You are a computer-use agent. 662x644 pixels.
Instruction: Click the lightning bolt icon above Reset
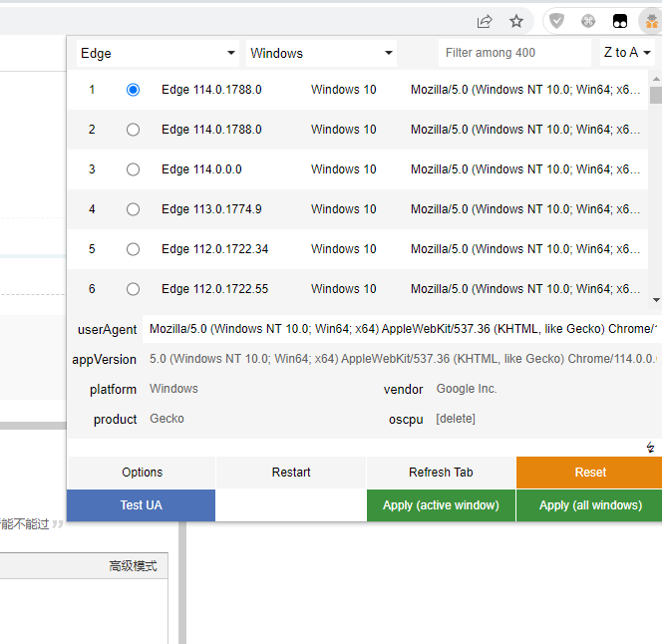coord(651,448)
